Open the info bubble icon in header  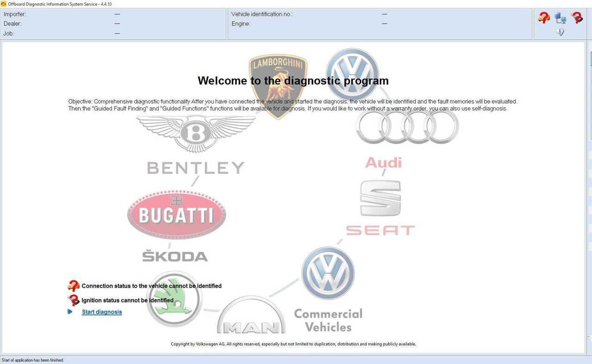coord(560,32)
